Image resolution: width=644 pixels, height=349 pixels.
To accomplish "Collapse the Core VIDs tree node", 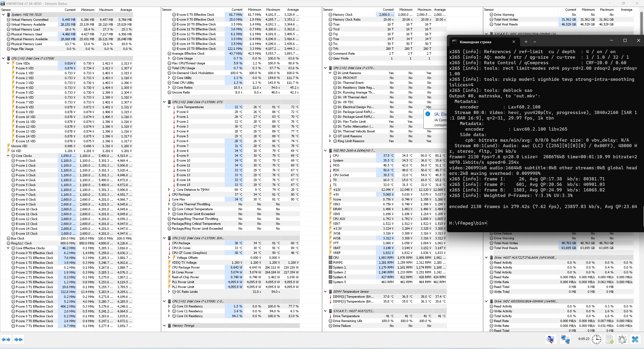I will click(8, 64).
